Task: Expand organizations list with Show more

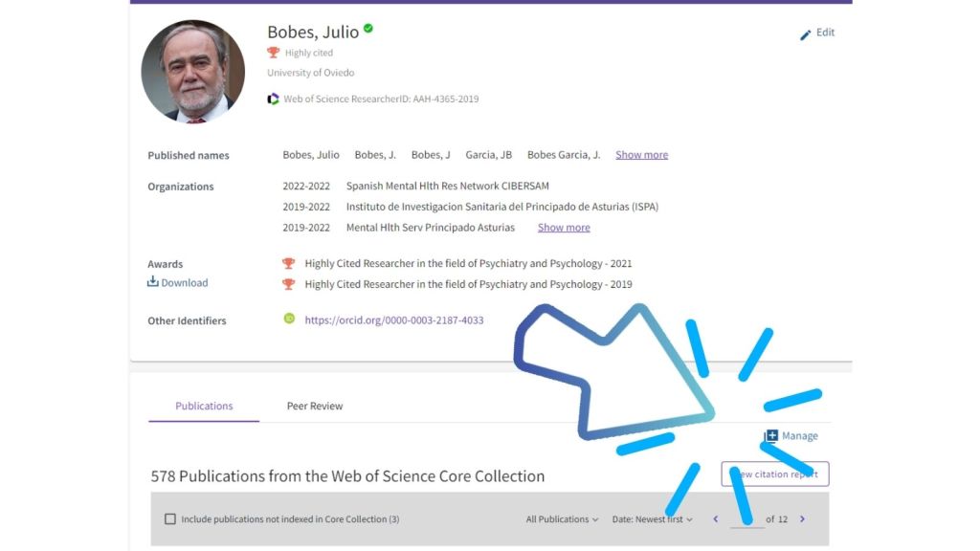Action: click(564, 228)
